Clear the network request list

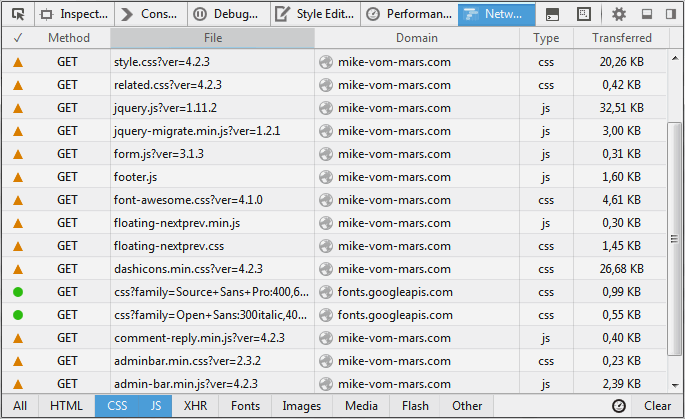pyautogui.click(x=657, y=406)
